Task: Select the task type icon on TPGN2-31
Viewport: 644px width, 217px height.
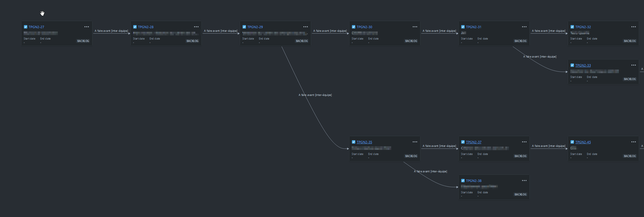Action: pos(463,27)
